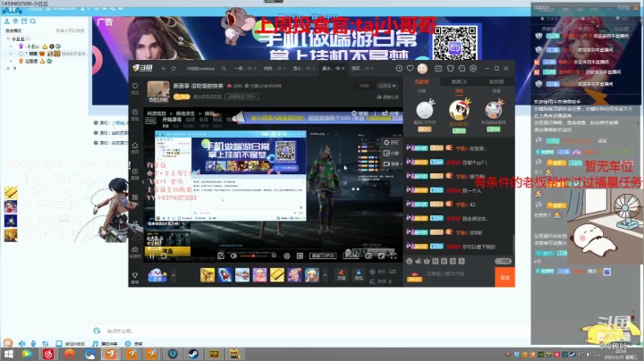Select the 月榜 monthly ranking sub-tab

point(496,91)
